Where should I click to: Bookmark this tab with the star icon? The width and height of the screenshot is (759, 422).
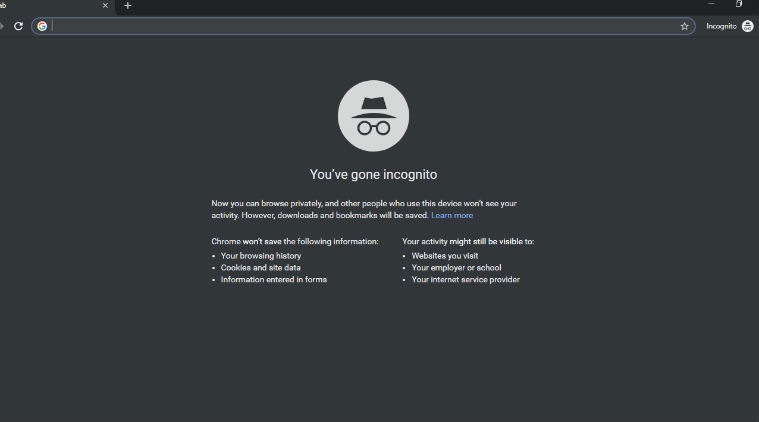tap(684, 27)
